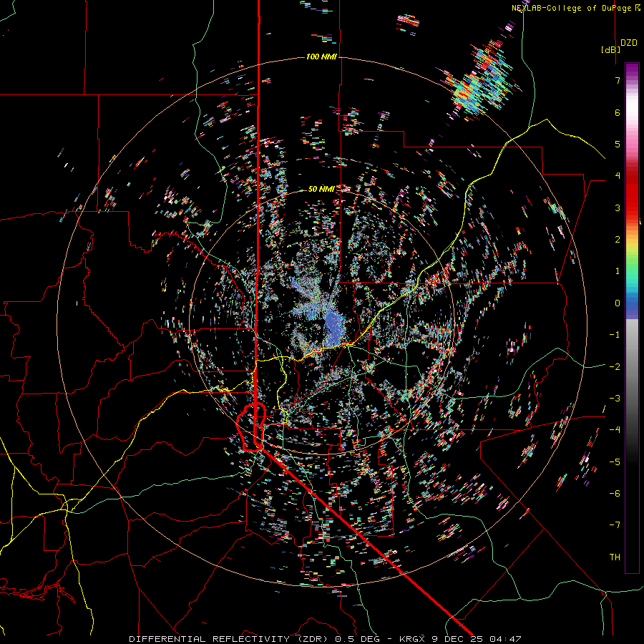Click the NEXLAB-College of DuPage title text

(x=572, y=8)
